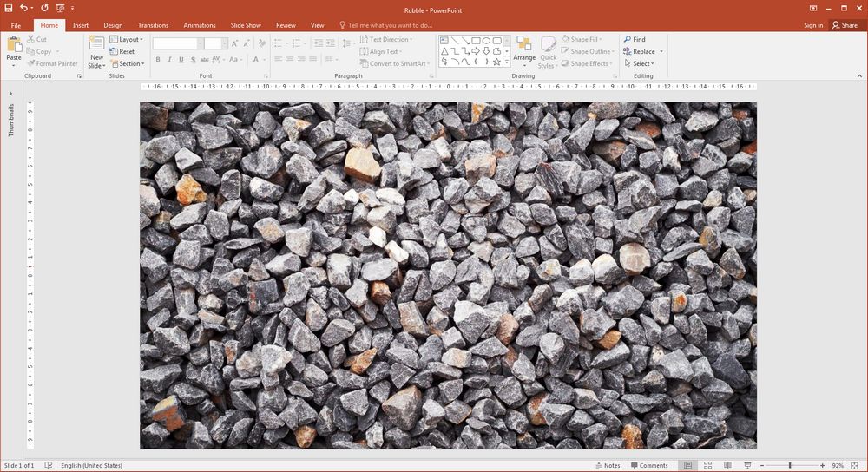868x472 pixels.
Task: Open the Select dropdown
Action: click(639, 63)
